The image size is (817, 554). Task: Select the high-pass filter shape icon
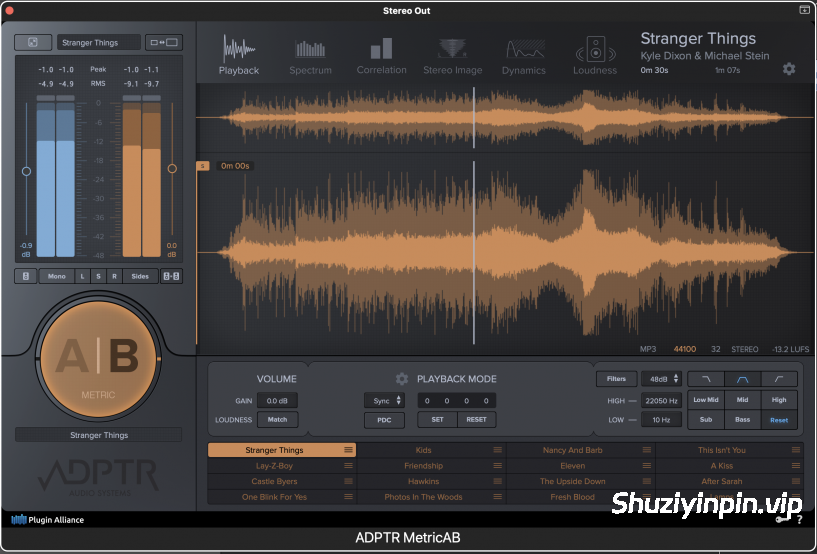(x=779, y=379)
